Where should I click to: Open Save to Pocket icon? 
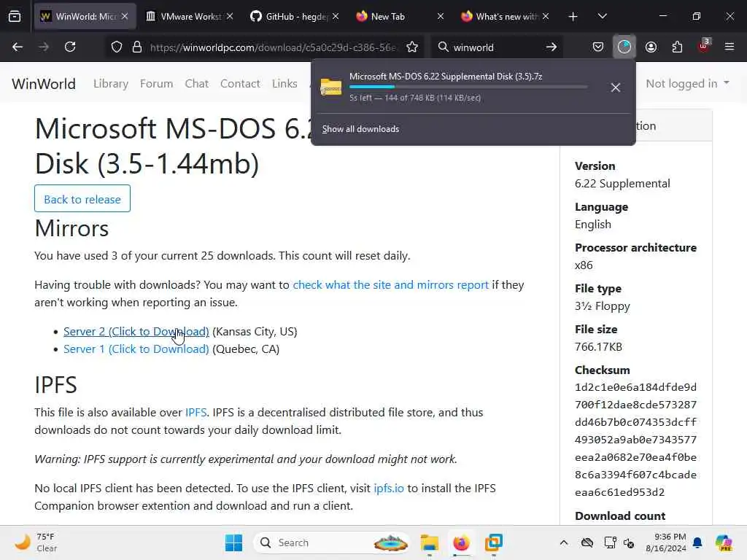click(x=598, y=47)
